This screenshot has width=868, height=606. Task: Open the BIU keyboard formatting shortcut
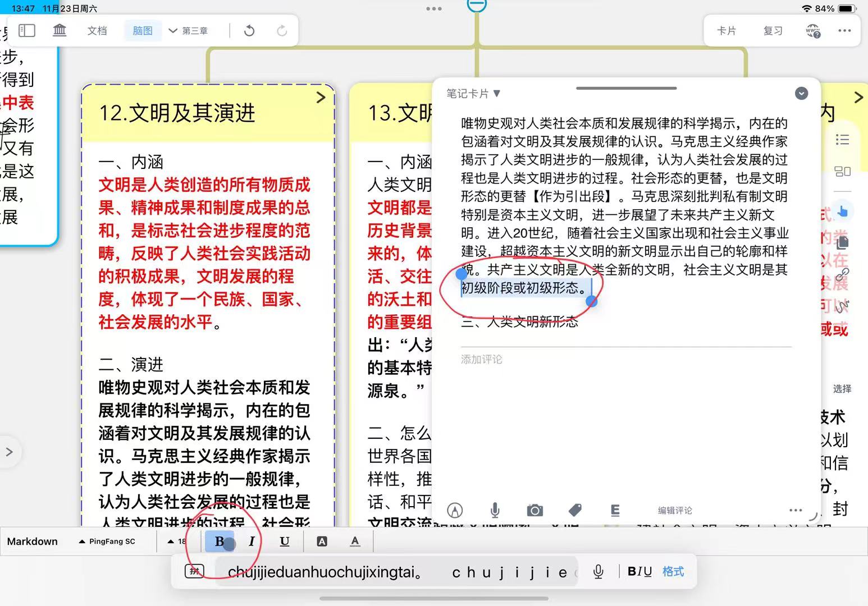tap(639, 572)
